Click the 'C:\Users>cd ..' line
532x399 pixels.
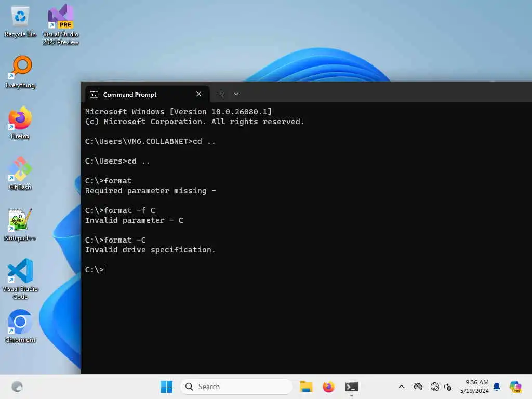tap(117, 161)
